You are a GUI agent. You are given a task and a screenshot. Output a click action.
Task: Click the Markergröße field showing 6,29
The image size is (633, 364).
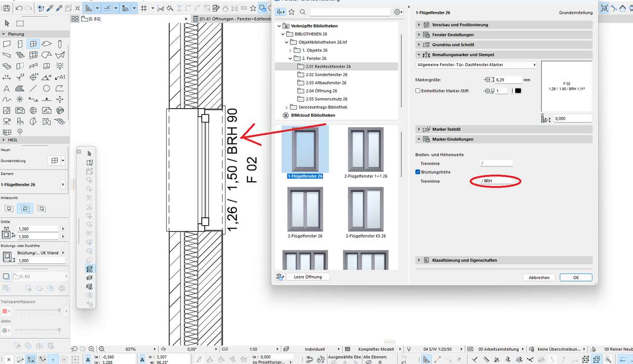[508, 80]
